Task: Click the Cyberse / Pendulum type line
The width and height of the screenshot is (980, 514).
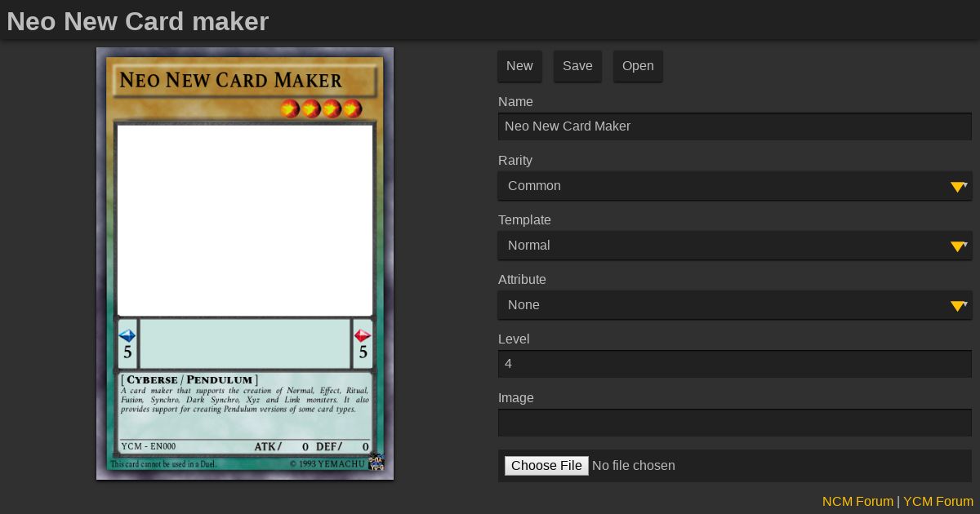Action: (x=189, y=379)
